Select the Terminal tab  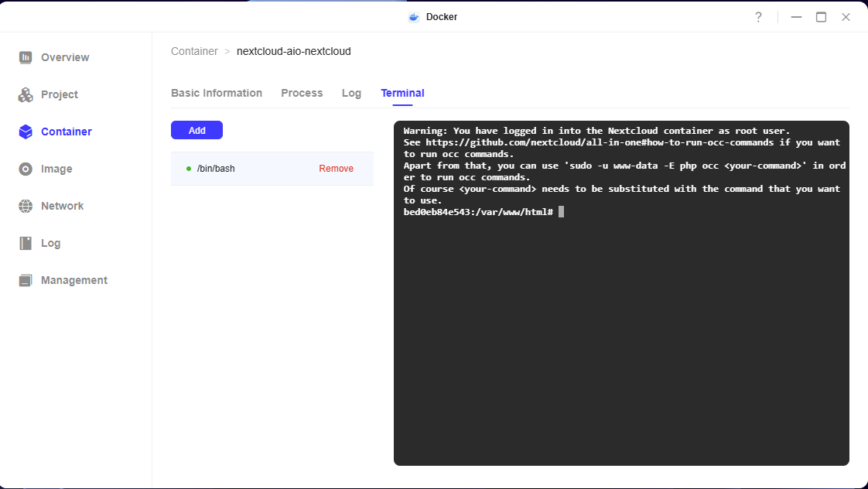pos(402,93)
